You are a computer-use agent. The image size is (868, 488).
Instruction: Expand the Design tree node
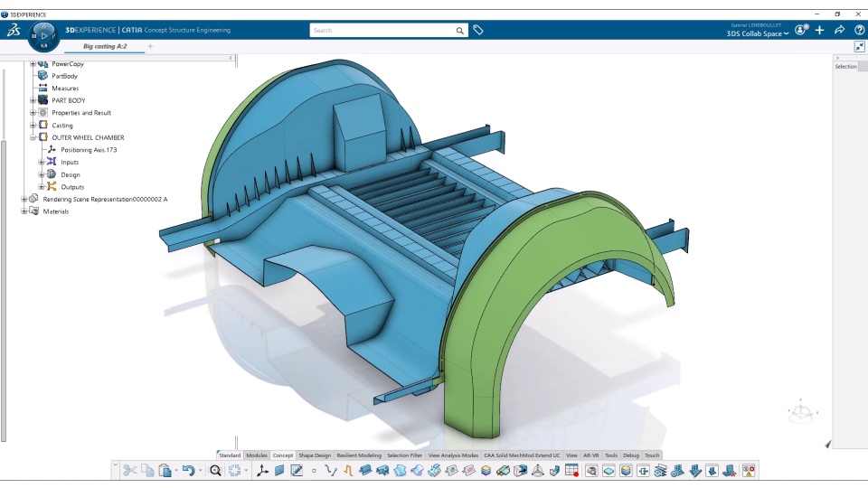point(42,174)
